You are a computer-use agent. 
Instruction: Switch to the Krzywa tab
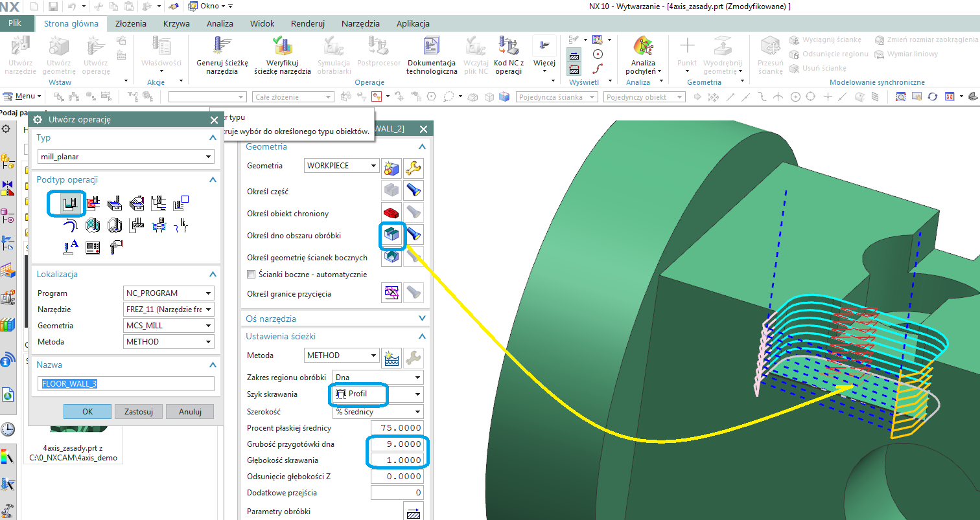176,24
